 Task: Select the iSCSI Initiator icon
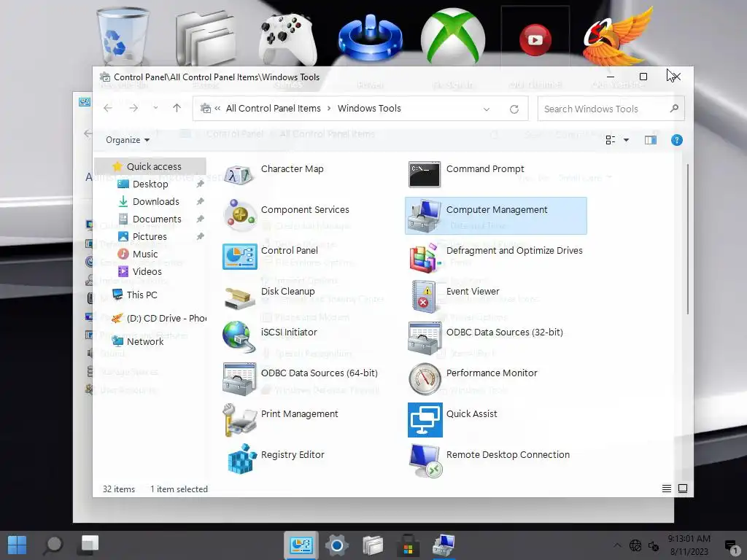(239, 337)
